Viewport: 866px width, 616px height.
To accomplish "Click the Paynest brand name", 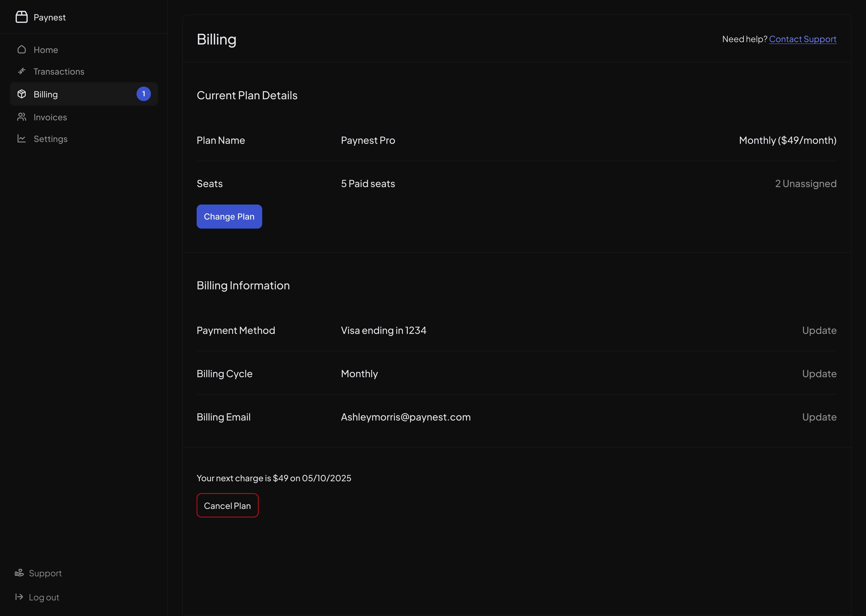I will tap(50, 17).
